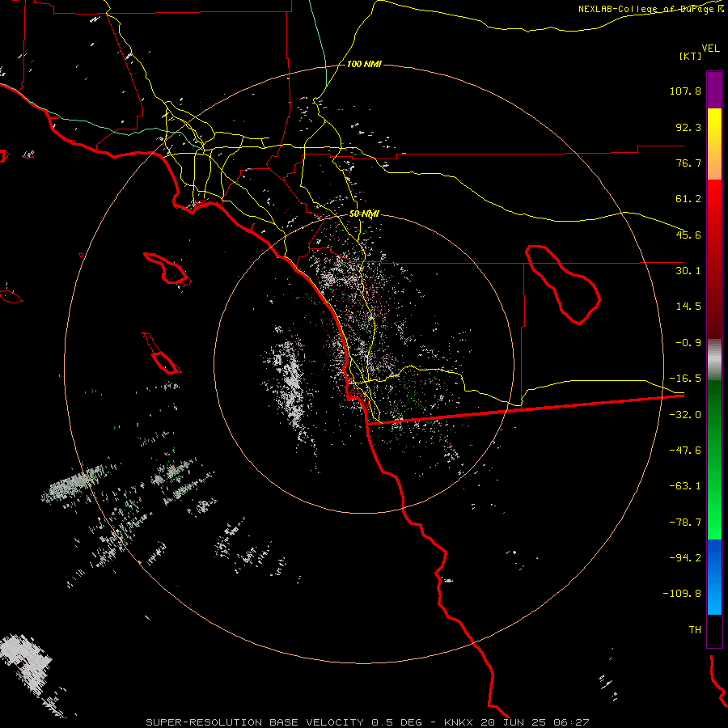The image size is (728, 728).
Task: Select the -109.8 legend value
Action: [682, 594]
